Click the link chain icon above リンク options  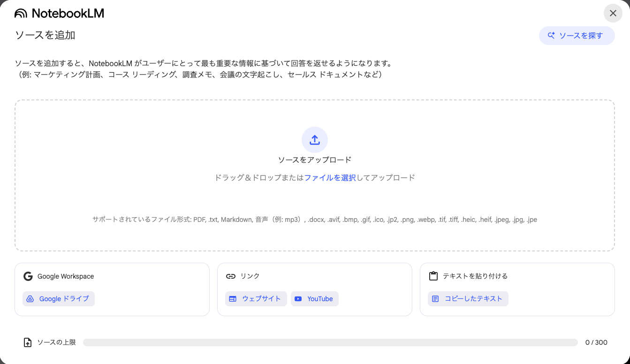point(230,276)
